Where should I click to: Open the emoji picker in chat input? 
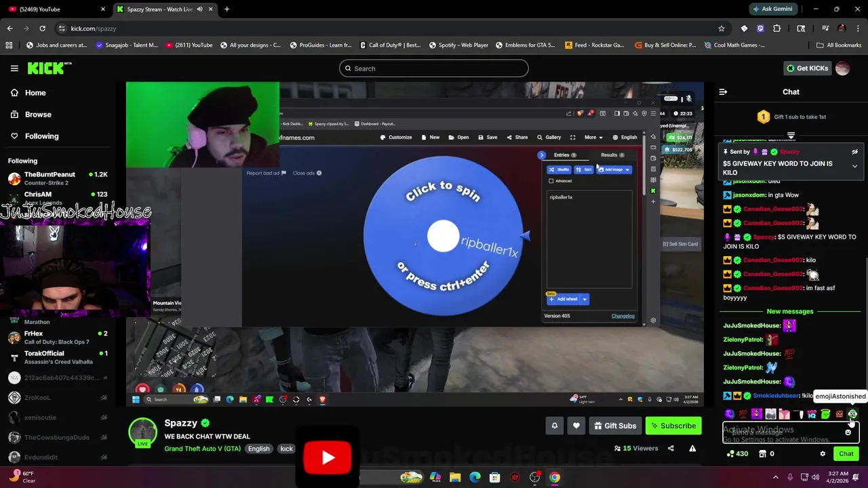[x=848, y=432]
